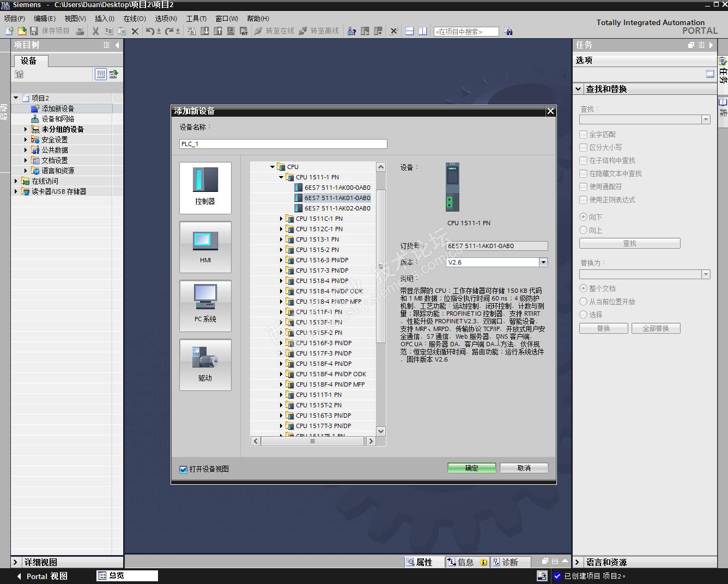
Task: Click the Paste clipboard icon
Action: pos(122,31)
